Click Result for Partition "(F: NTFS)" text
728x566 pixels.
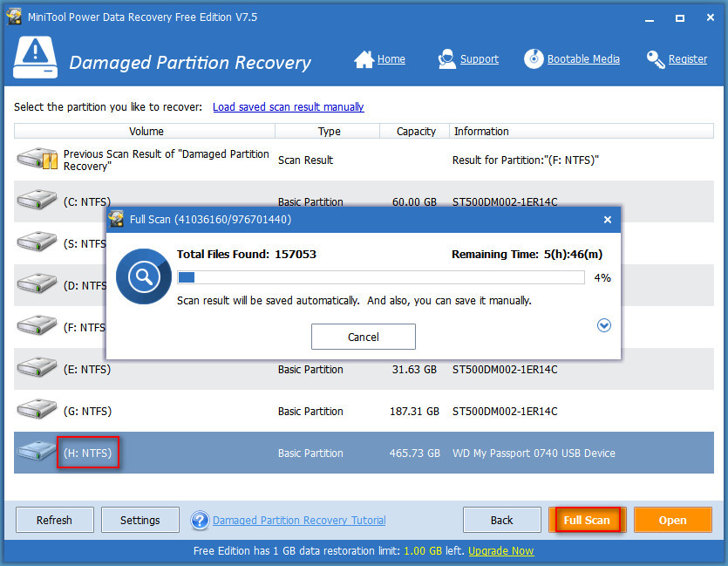526,160
